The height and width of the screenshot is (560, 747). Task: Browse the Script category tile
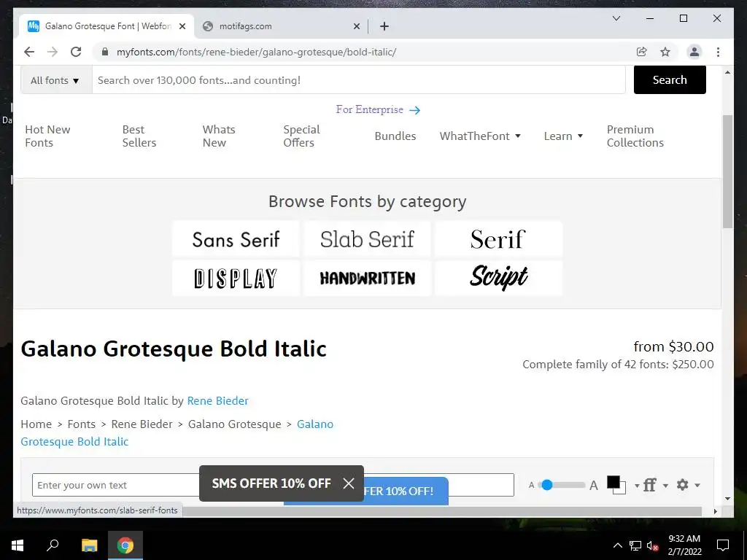498,278
